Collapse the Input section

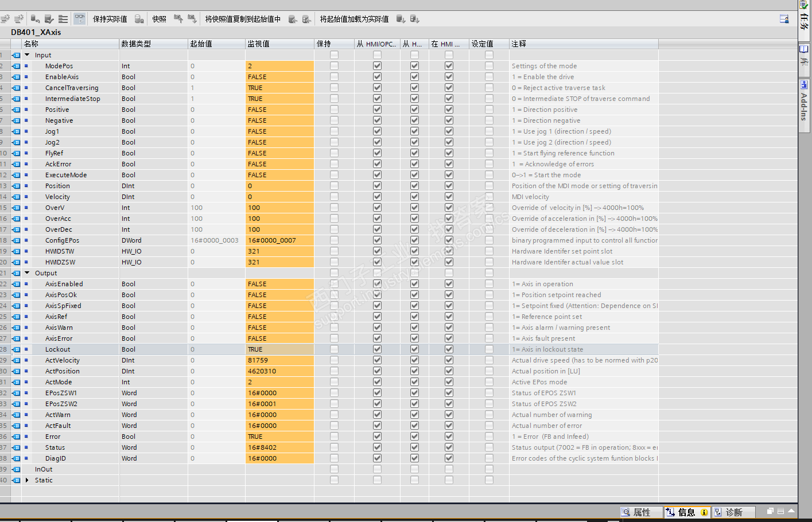27,55
